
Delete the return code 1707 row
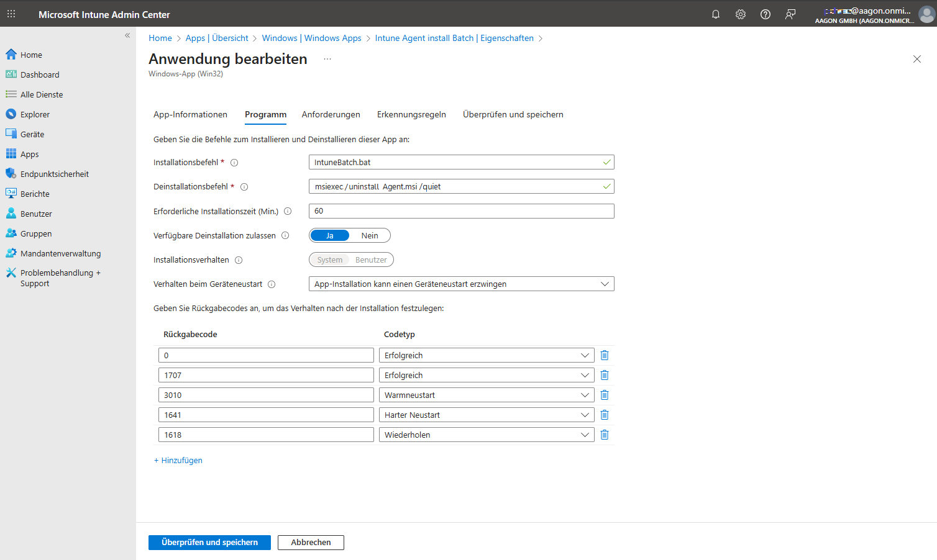pyautogui.click(x=605, y=375)
